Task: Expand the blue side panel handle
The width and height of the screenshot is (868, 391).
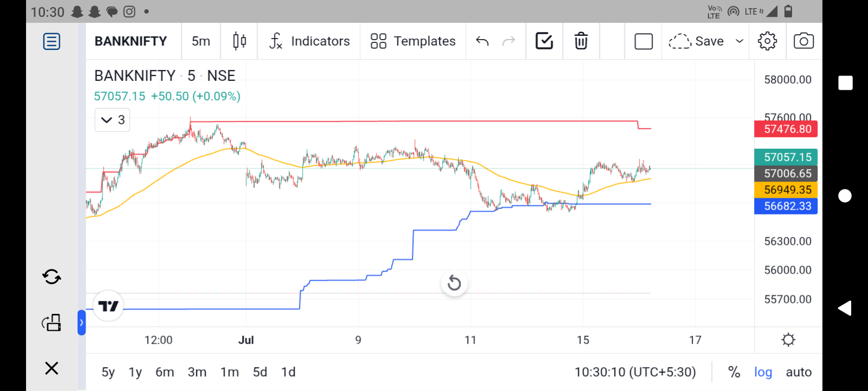Action: (81, 323)
